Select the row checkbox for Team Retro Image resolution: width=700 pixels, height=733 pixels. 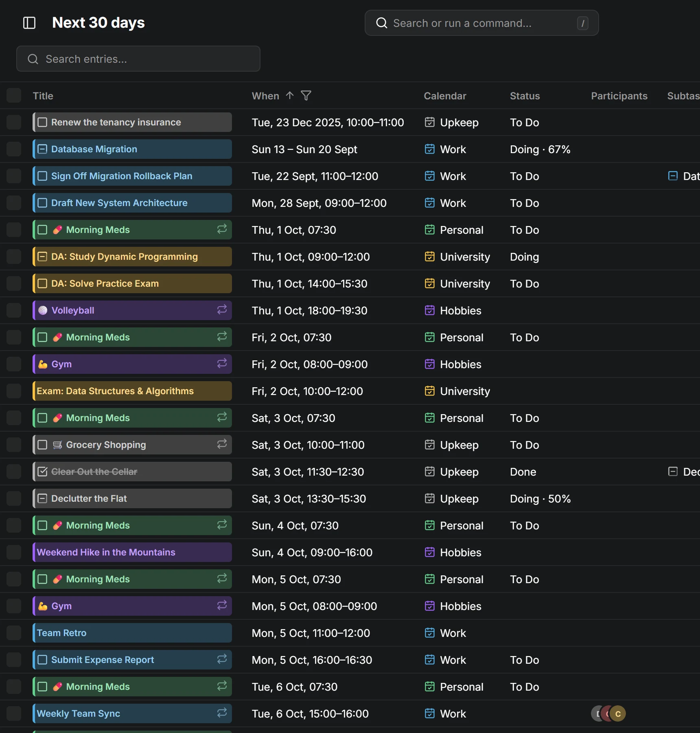click(14, 633)
